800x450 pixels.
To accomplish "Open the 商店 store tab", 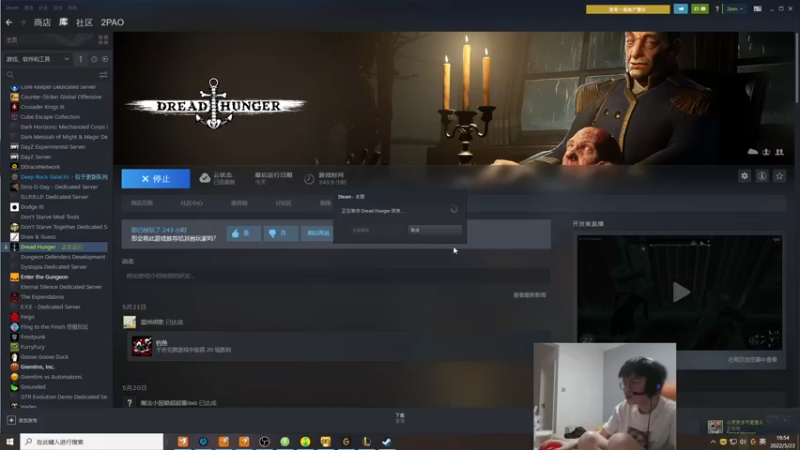I will coord(42,22).
